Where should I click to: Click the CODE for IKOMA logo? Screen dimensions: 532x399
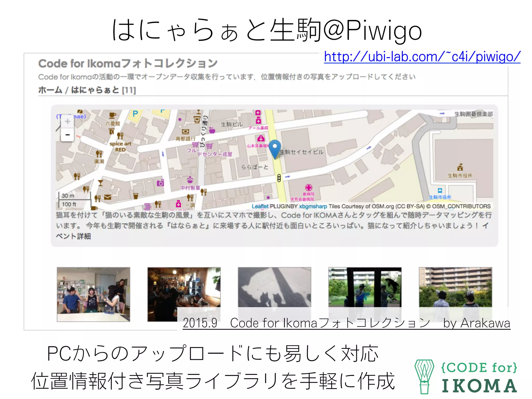[466, 376]
